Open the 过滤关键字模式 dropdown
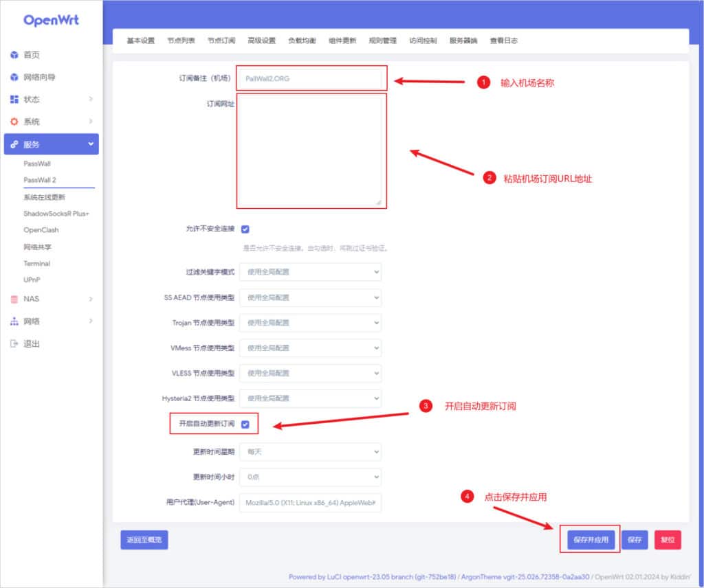This screenshot has width=704, height=588. pyautogui.click(x=310, y=271)
